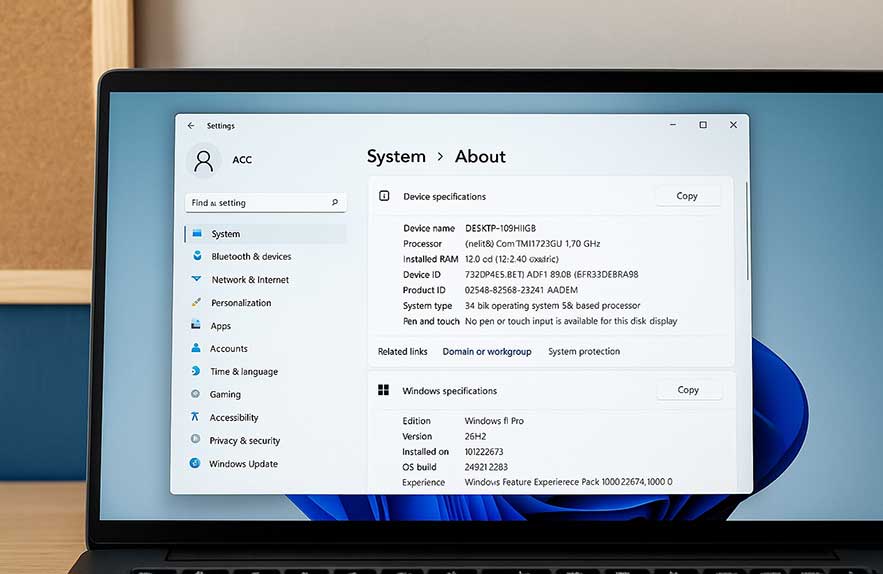
Task: Click the Pen and touch value text
Action: [571, 321]
